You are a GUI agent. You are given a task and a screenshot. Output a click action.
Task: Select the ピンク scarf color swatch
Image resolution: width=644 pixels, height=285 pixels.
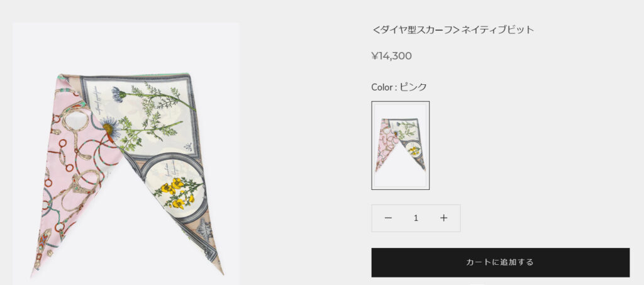pyautogui.click(x=401, y=145)
